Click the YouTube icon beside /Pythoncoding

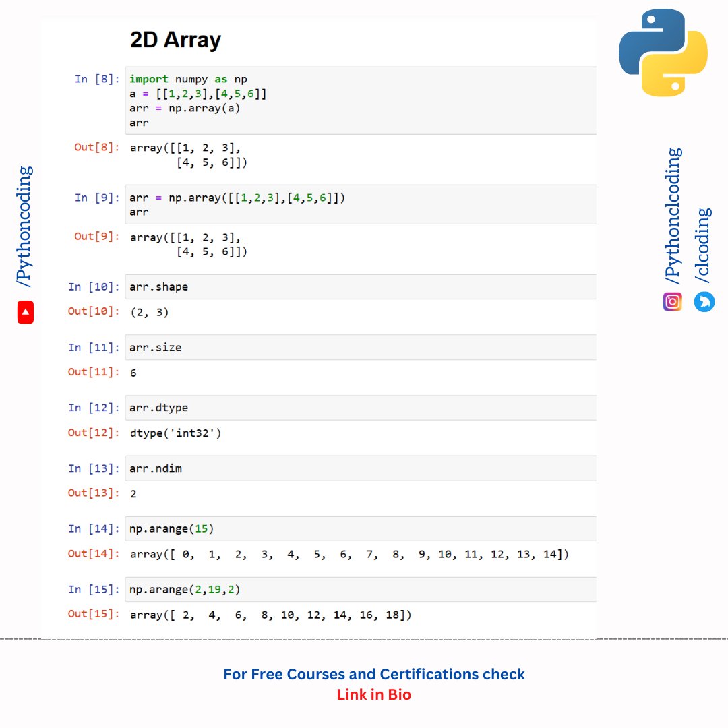tap(26, 312)
